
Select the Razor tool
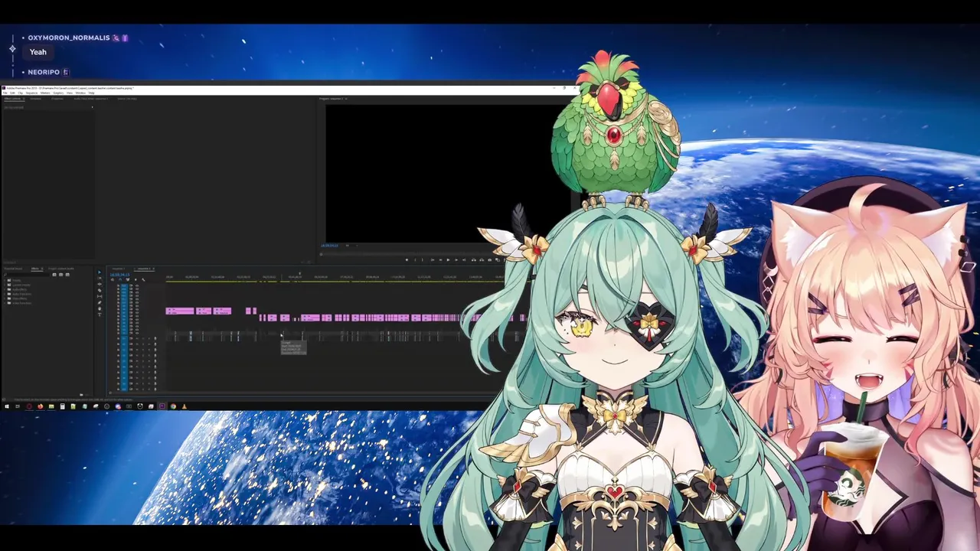100,291
